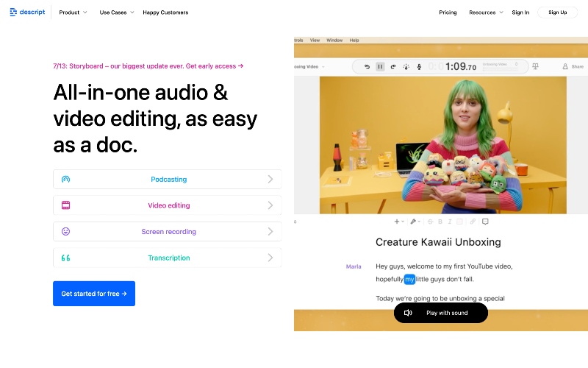Click the View menu in demo app
The image size is (588, 368).
pos(315,40)
